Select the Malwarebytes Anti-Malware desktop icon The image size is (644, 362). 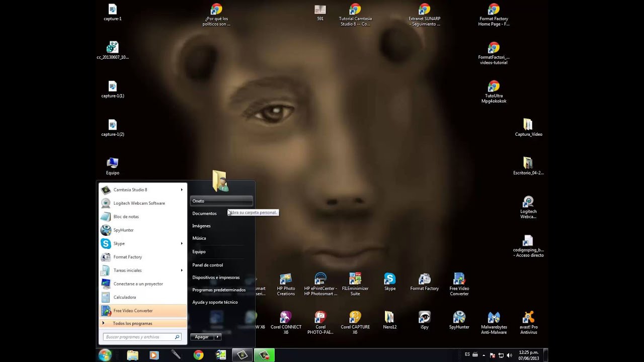(x=494, y=323)
